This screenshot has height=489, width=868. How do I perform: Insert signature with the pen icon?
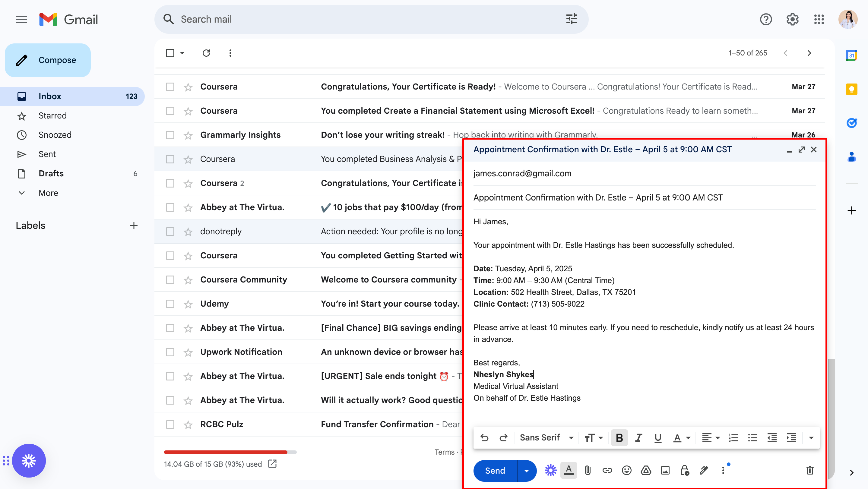tap(704, 470)
